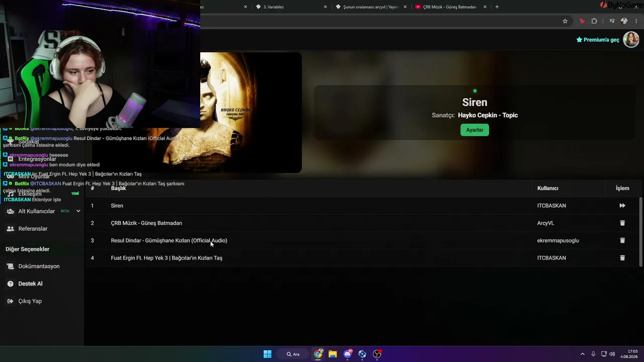Click the Resul Dindar - Gümüşhane Kızları title
644x362 pixels.
tap(169, 240)
